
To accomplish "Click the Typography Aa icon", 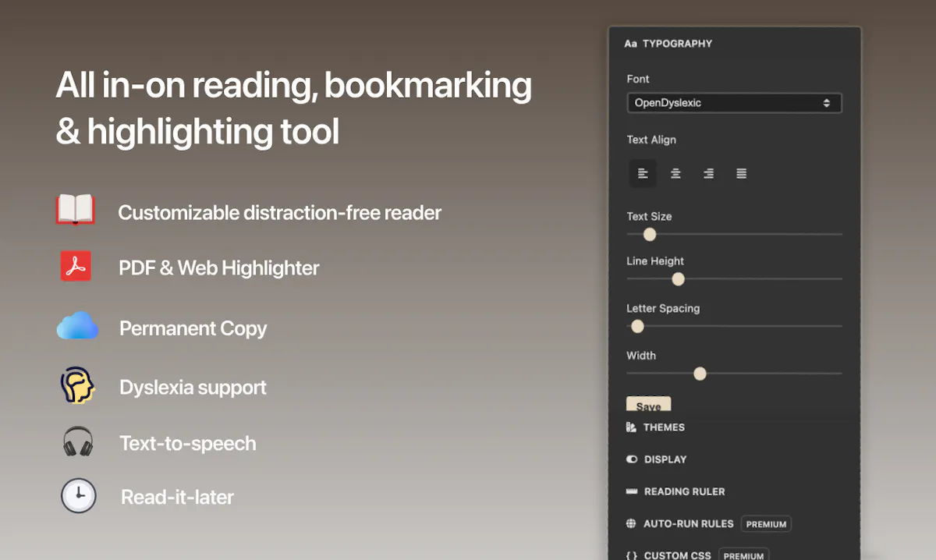I will (x=631, y=44).
